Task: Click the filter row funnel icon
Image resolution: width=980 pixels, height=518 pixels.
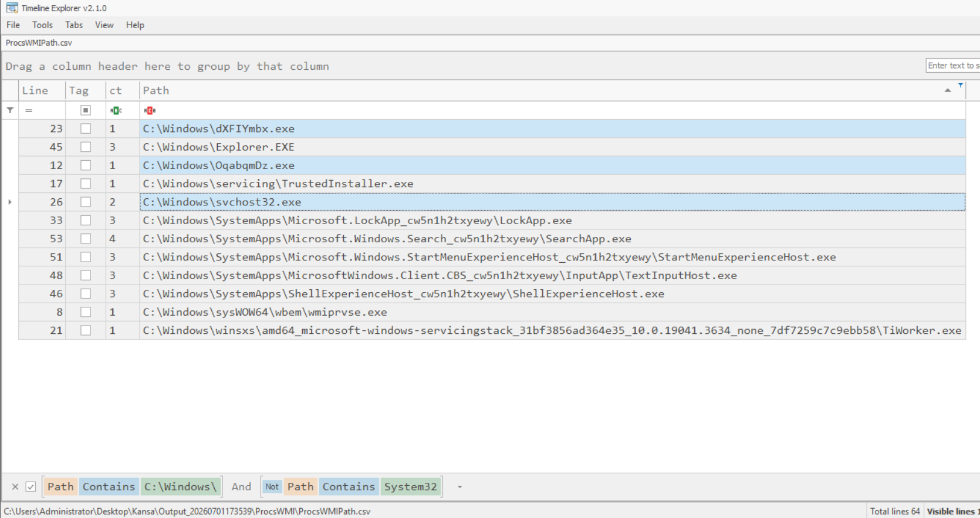Action: pos(10,110)
